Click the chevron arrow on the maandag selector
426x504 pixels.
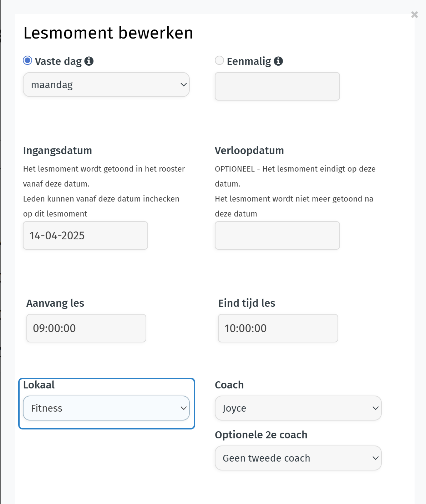click(x=183, y=85)
